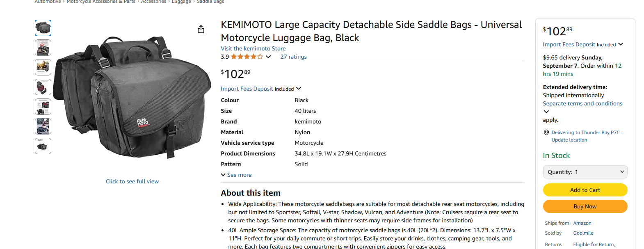Expand Import Fees Deposit in buy box

point(621,44)
